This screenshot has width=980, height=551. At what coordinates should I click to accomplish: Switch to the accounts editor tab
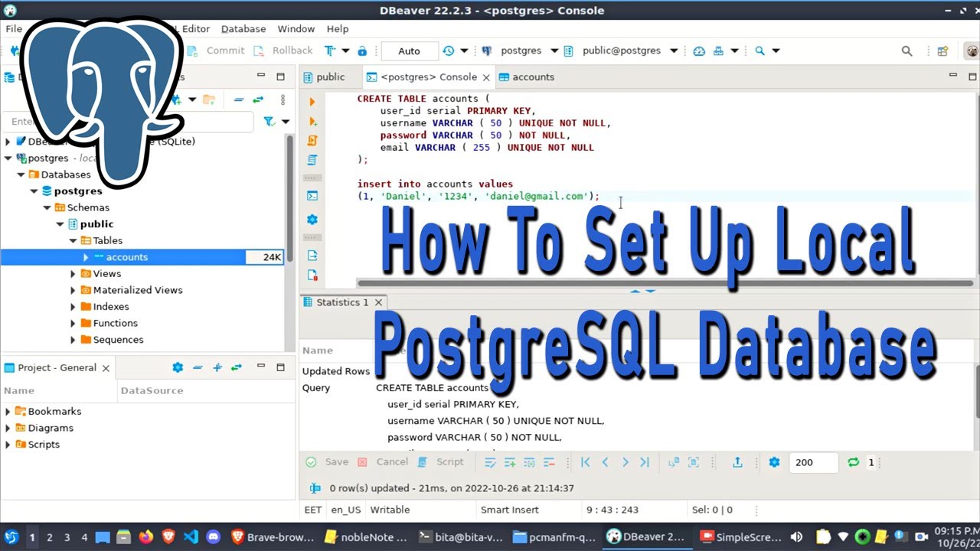527,77
